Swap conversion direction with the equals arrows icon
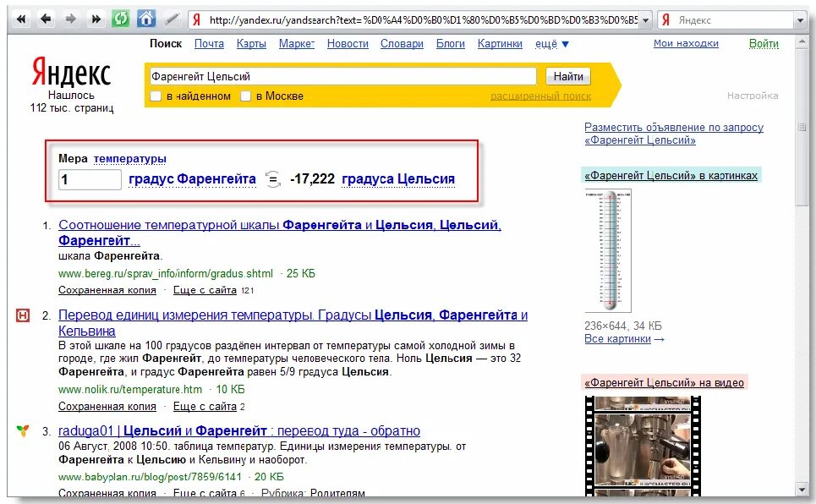 click(x=272, y=179)
